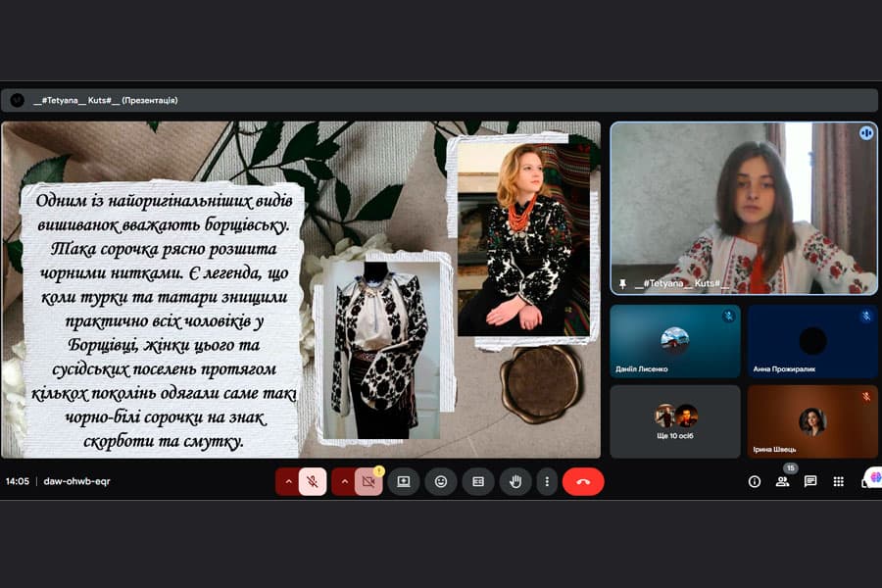Open more options three dots
The height and width of the screenshot is (588, 882).
pos(547,481)
